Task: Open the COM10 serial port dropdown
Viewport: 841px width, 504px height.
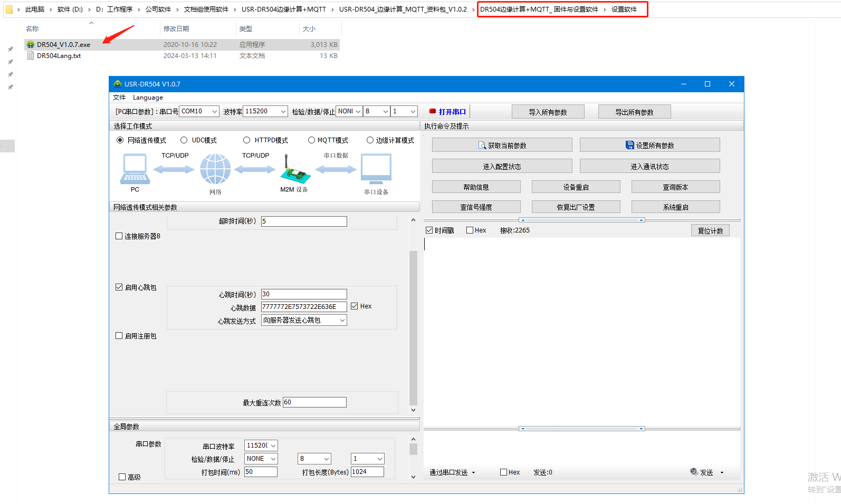Action: coord(214,111)
